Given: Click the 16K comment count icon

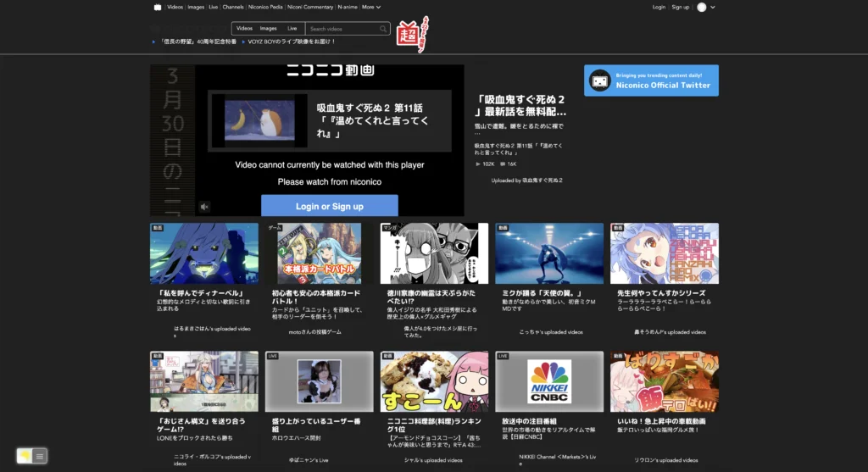Looking at the screenshot, I should point(503,164).
